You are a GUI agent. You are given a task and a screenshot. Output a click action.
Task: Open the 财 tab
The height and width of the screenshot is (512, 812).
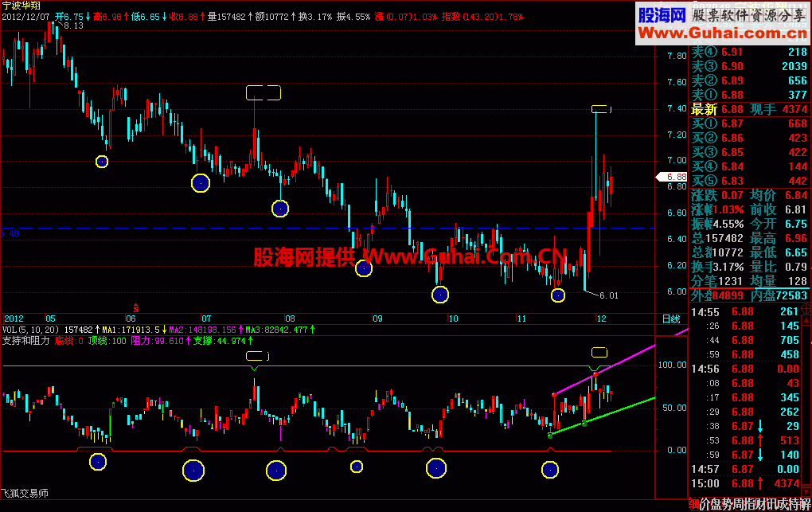point(761,504)
